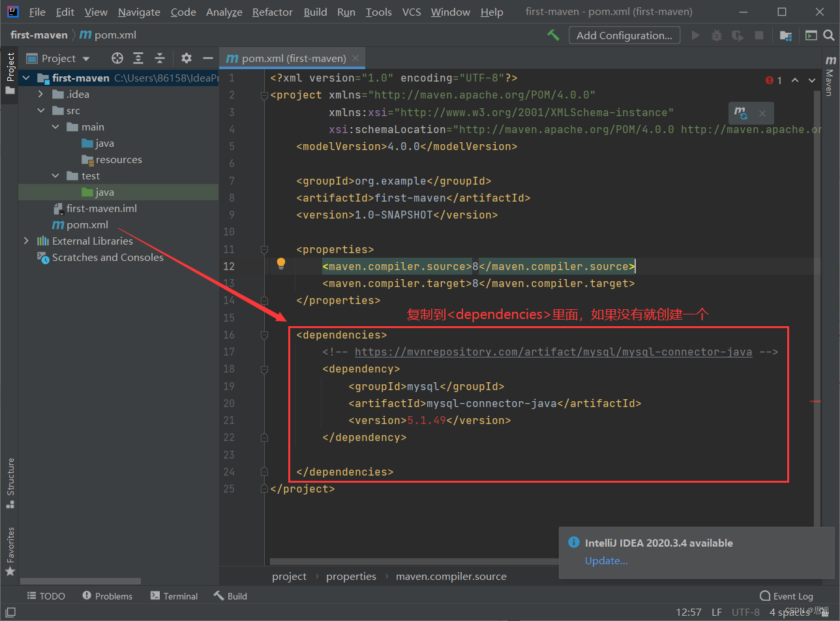Viewport: 840px width, 621px height.
Task: Select first-maven.iml file in tree
Action: click(x=101, y=208)
